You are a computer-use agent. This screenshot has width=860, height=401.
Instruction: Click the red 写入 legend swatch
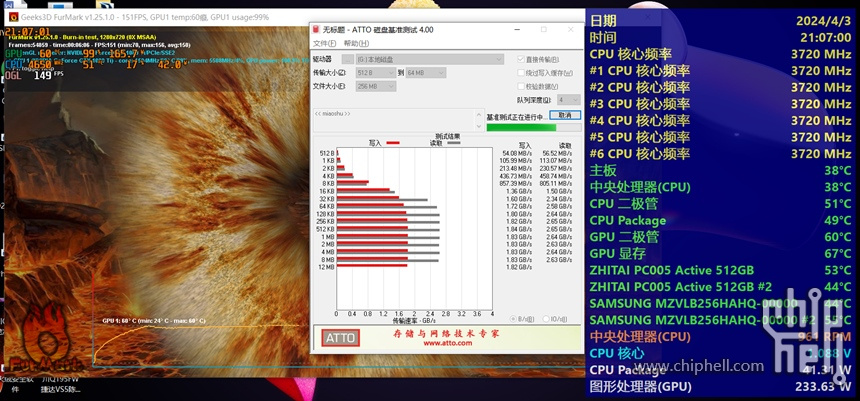coord(393,143)
